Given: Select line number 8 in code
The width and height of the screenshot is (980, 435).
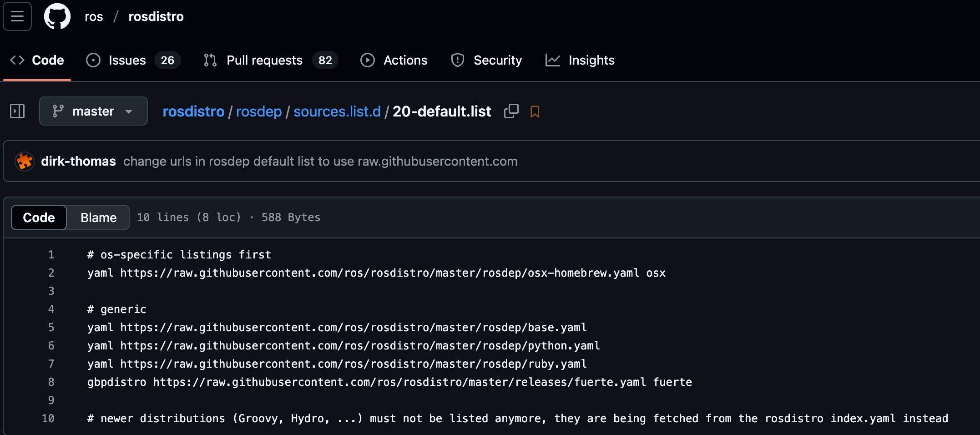Looking at the screenshot, I should tap(51, 382).
